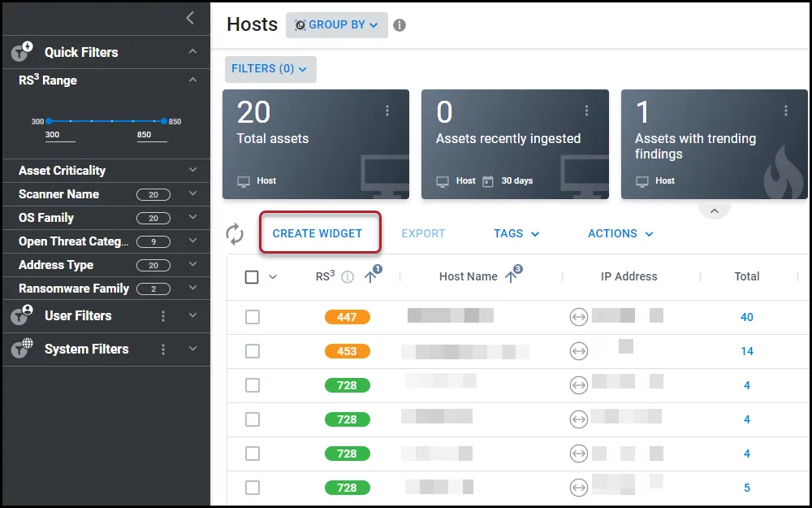
Task: Expand the Ransomware Family filter
Action: (x=192, y=288)
